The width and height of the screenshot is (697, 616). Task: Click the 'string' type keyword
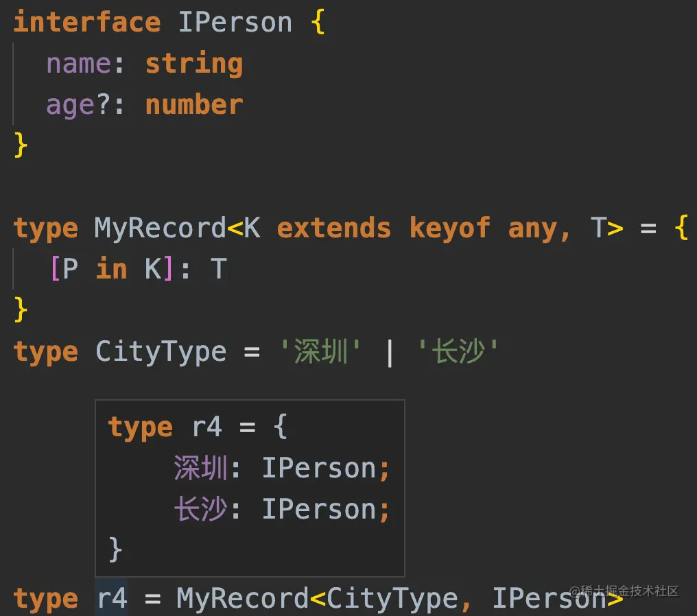click(194, 64)
